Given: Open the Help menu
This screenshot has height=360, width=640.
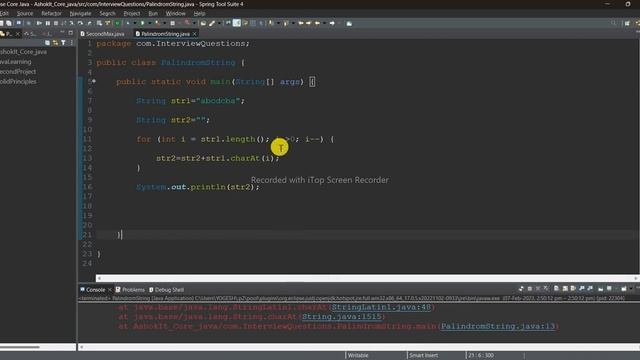Looking at the screenshot, I should click(x=199, y=13).
